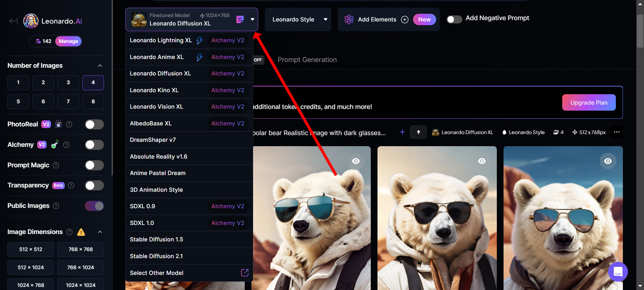
Task: Collapse the Number of Images section
Action: (x=100, y=66)
